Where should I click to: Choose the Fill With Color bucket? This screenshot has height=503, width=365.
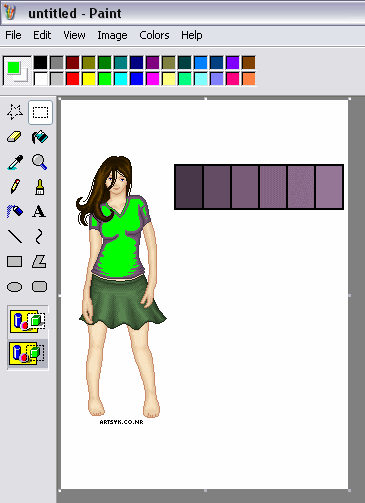click(40, 137)
